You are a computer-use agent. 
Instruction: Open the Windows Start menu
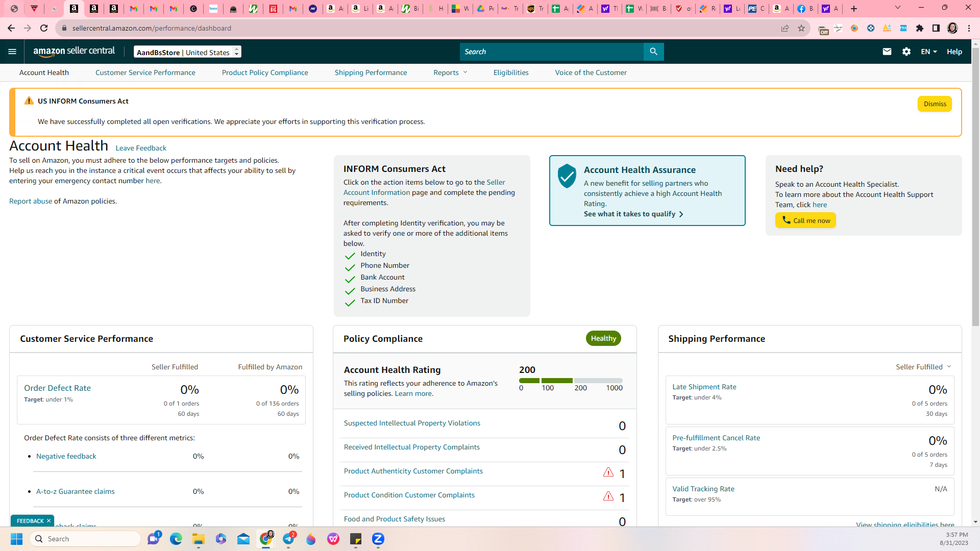click(x=16, y=539)
